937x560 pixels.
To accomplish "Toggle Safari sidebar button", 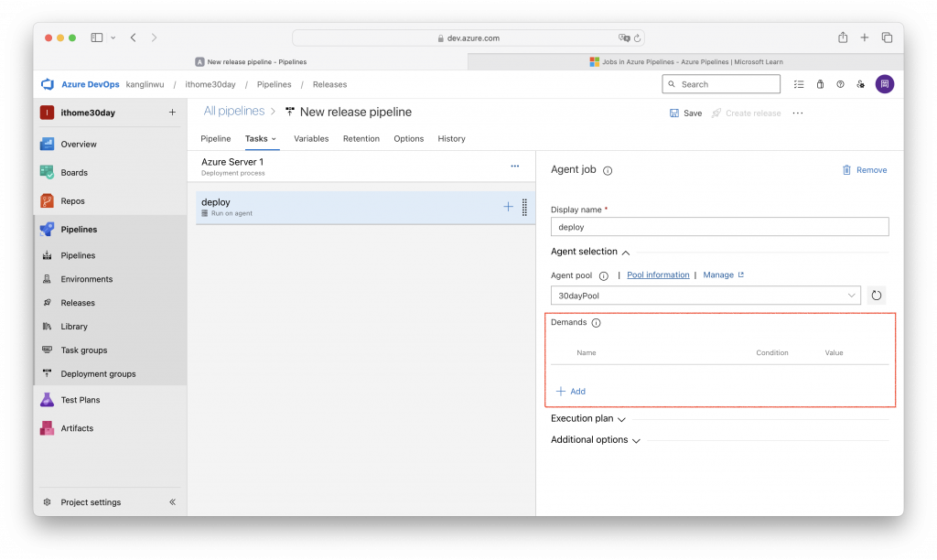I will pos(96,38).
